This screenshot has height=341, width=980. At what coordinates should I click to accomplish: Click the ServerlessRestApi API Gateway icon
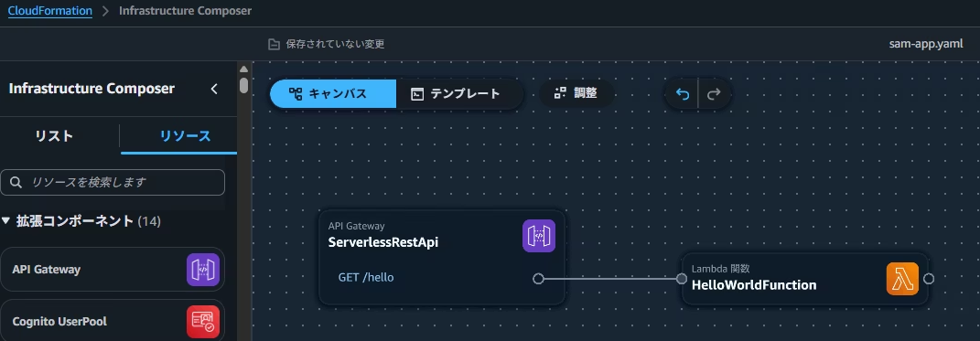click(539, 236)
